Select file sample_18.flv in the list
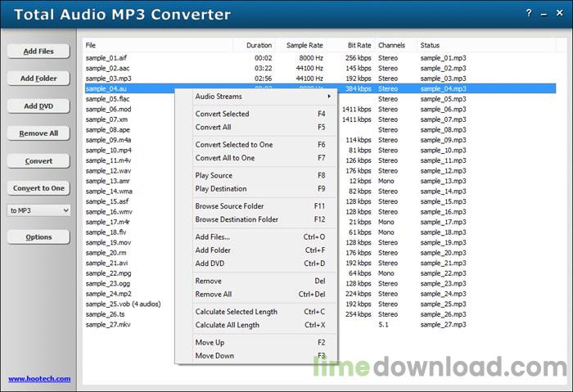This screenshot has width=573, height=392. (106, 232)
